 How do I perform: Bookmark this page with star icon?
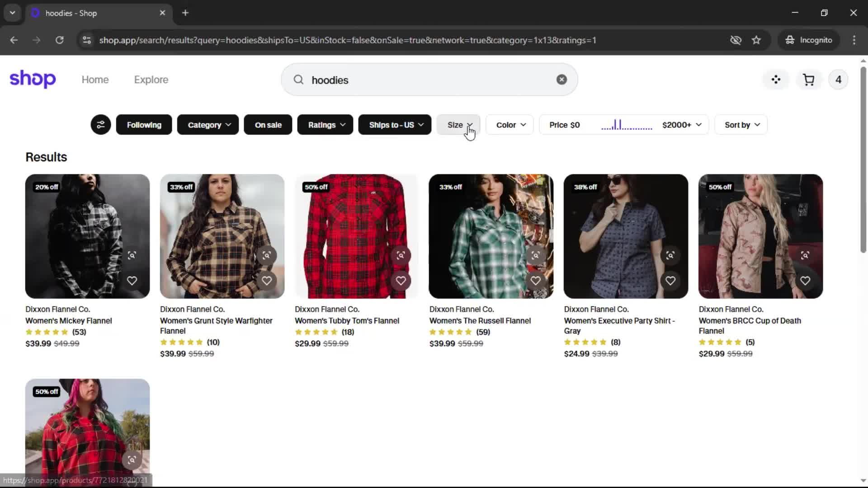click(x=756, y=40)
